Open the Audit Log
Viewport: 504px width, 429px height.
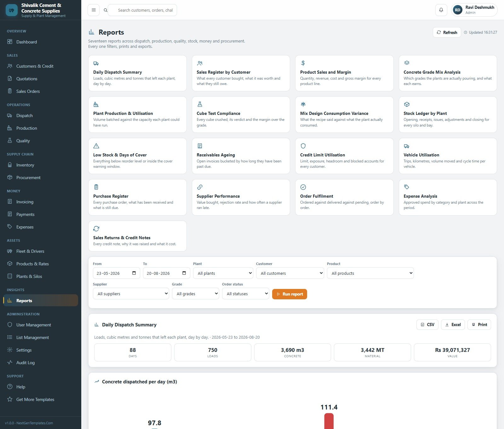tap(41, 363)
